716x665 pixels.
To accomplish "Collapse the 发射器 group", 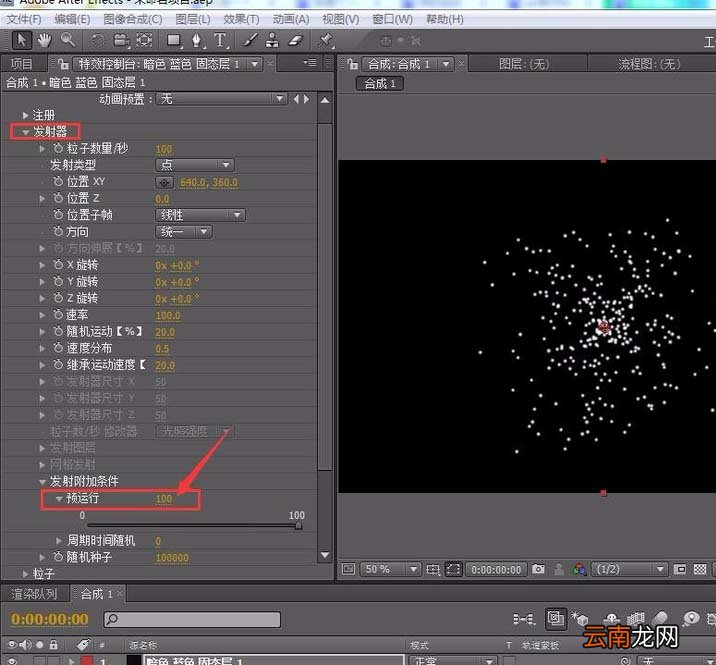I will [x=26, y=132].
